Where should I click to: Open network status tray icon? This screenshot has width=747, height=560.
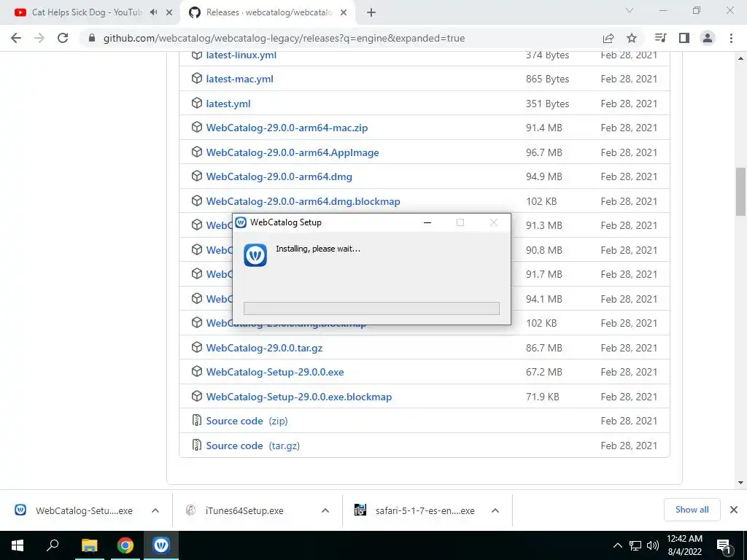pyautogui.click(x=635, y=545)
